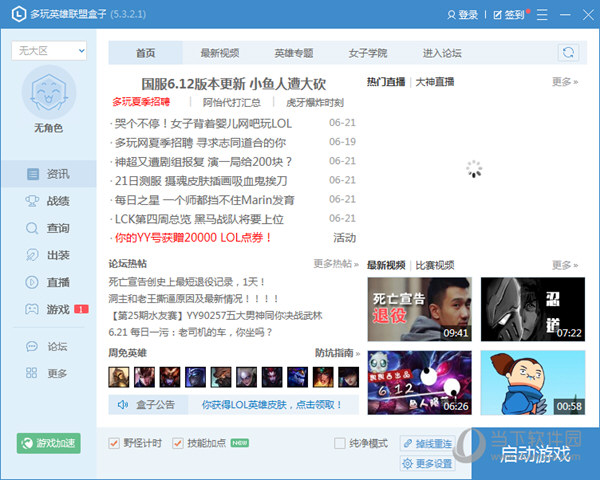Play the 07:22 dark armored video thumbnail
The image size is (600, 480).
point(533,309)
